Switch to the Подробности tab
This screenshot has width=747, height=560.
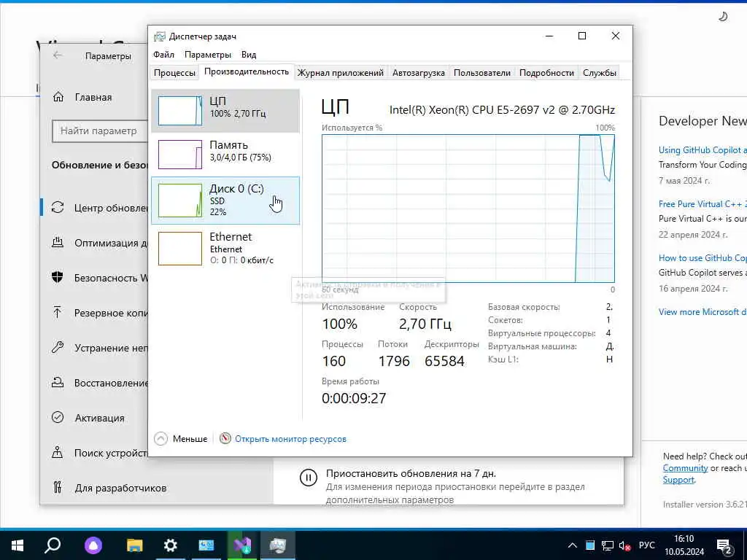(x=546, y=73)
